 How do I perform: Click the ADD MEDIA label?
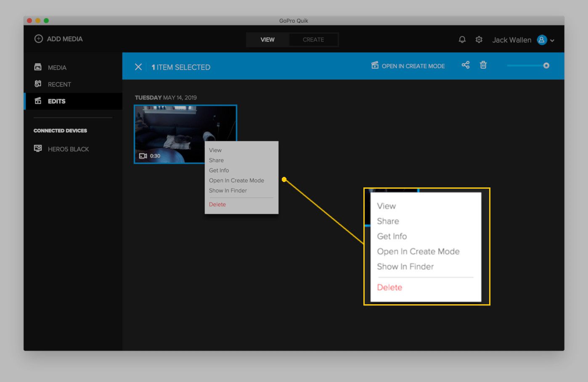65,39
